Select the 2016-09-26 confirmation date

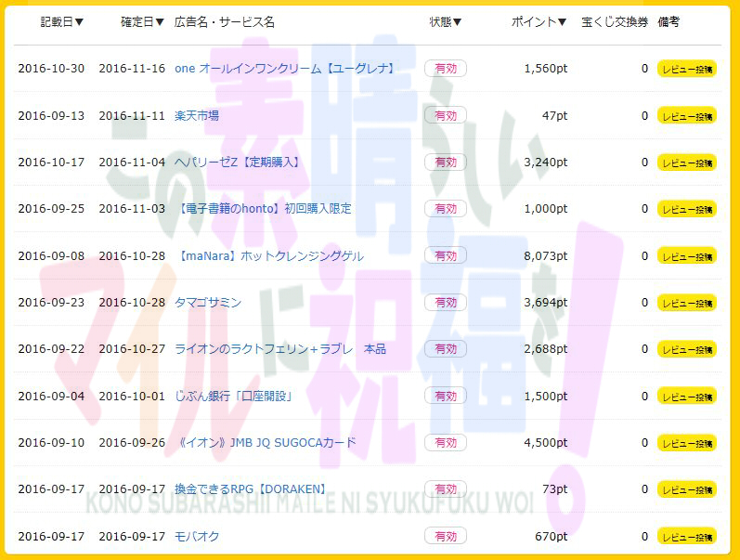coord(132,442)
